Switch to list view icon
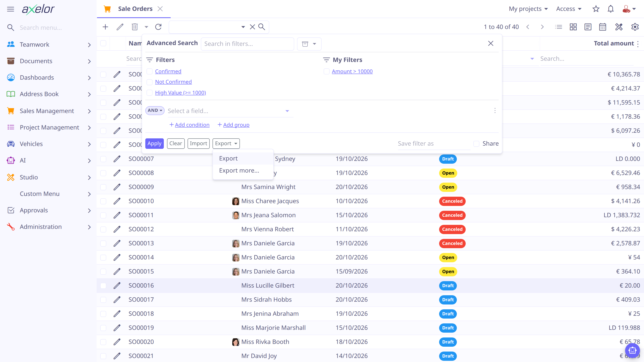Screen dimensions: 644x362 pyautogui.click(x=558, y=27)
